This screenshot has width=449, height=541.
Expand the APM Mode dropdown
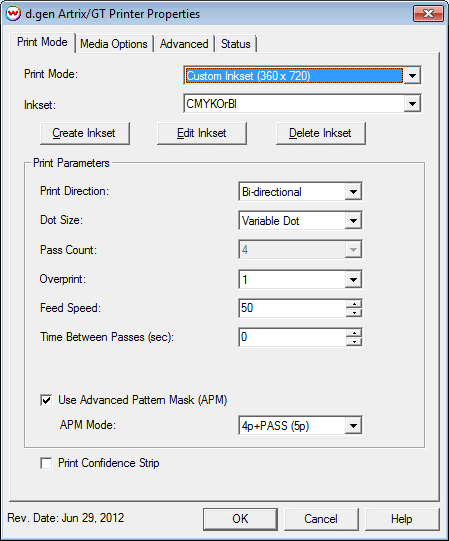353,426
